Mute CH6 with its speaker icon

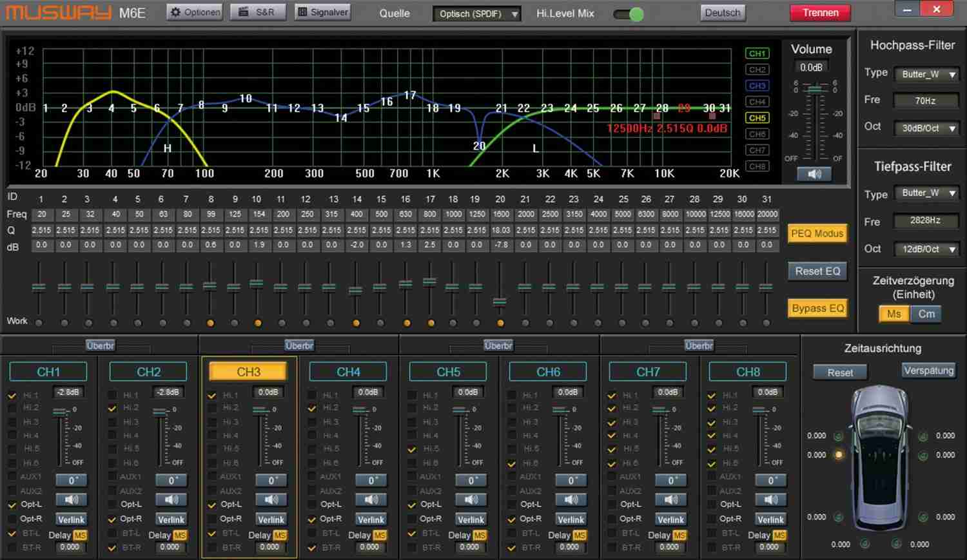pos(571,499)
